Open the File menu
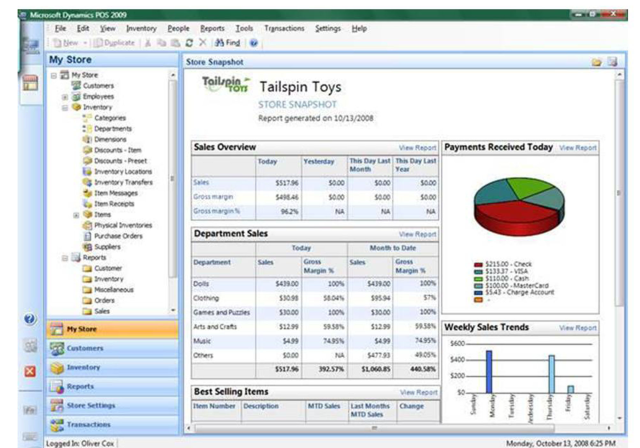Viewport: 640px width, 448px height. point(60,29)
